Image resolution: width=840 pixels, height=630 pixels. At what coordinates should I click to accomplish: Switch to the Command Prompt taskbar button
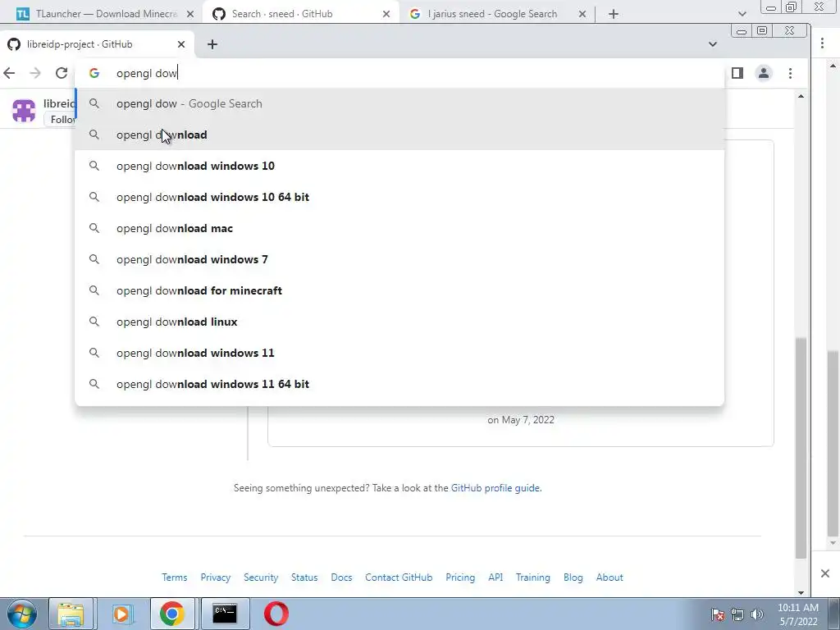tap(224, 614)
